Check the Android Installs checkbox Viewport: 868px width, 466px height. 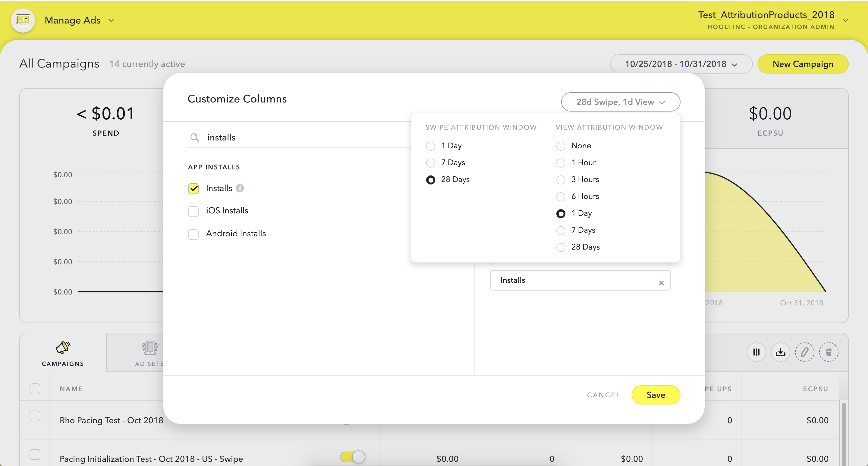tap(193, 234)
